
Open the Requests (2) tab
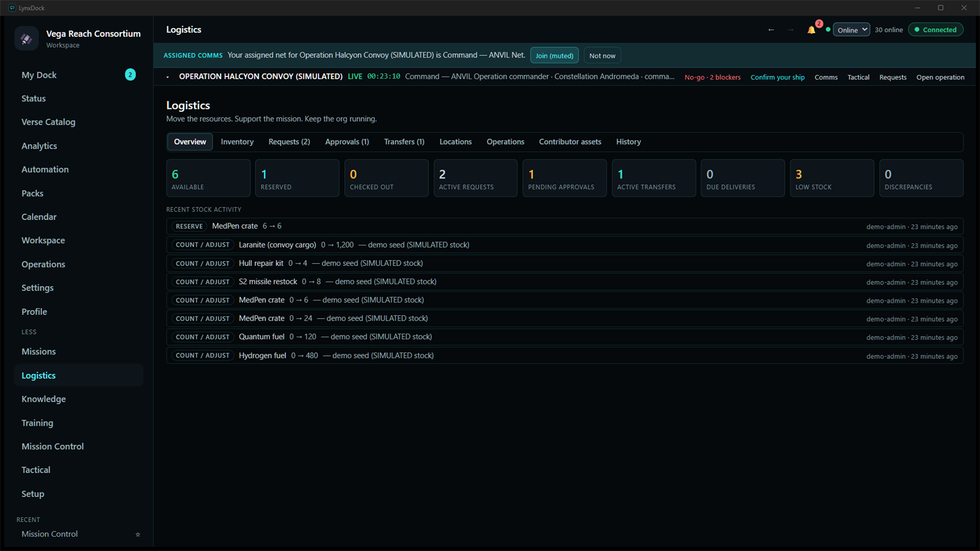point(289,142)
